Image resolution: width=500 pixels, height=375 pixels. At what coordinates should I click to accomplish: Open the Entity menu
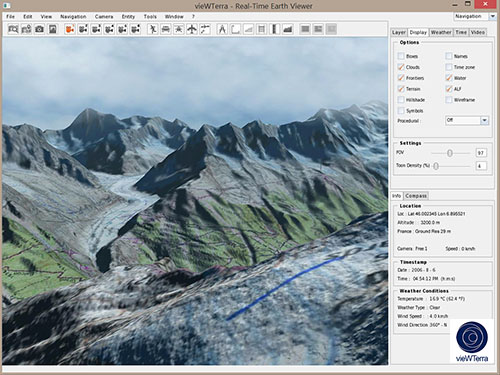pyautogui.click(x=128, y=16)
